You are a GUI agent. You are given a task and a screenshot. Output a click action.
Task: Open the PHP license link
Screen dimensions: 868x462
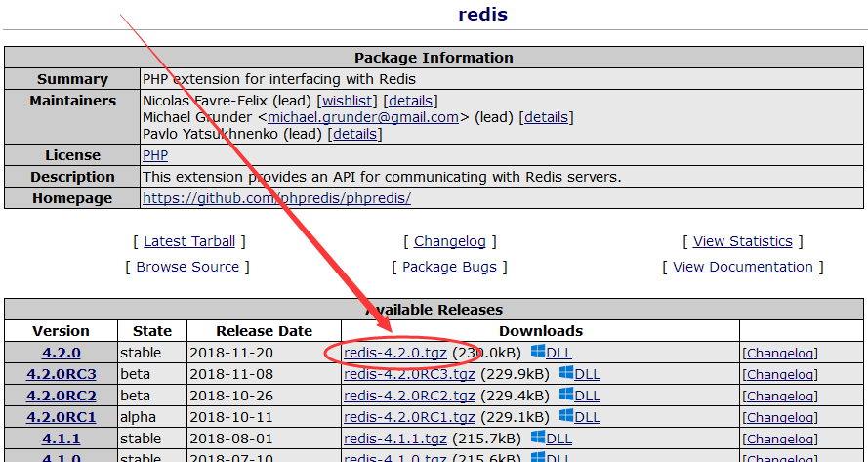155,155
